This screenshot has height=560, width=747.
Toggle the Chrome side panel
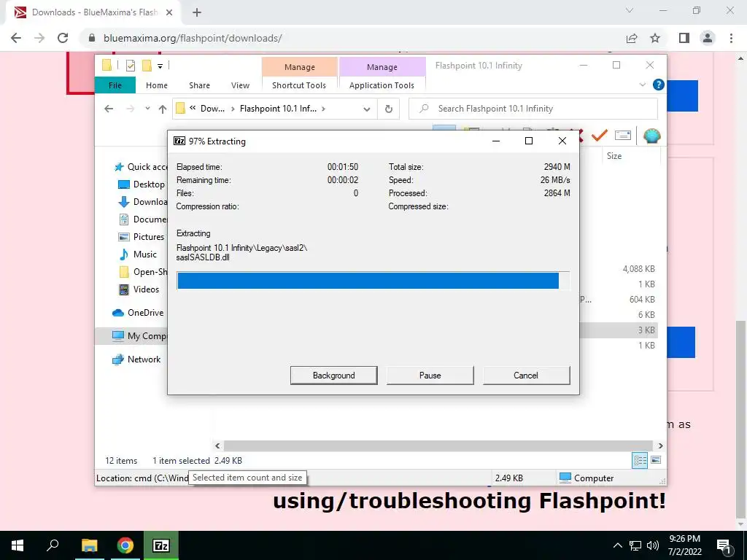tap(684, 38)
